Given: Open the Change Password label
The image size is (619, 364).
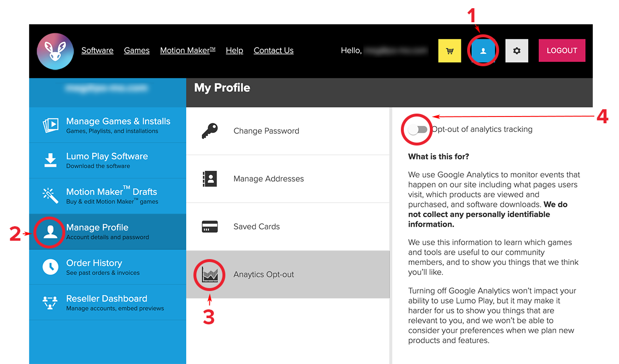Looking at the screenshot, I should pos(266,131).
